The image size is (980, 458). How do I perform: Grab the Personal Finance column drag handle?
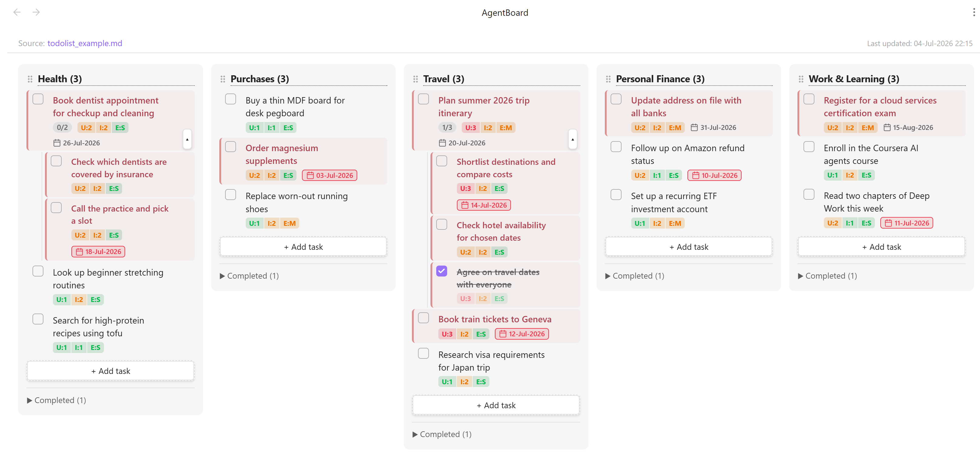(x=608, y=79)
